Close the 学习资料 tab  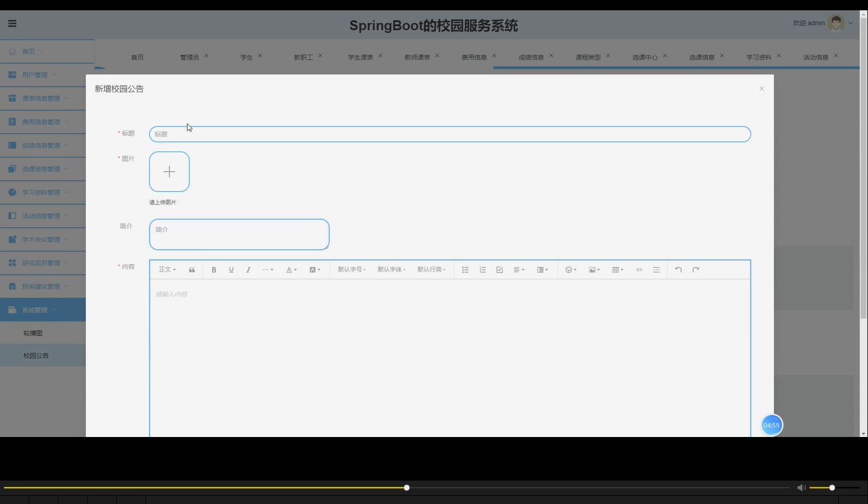tap(779, 56)
